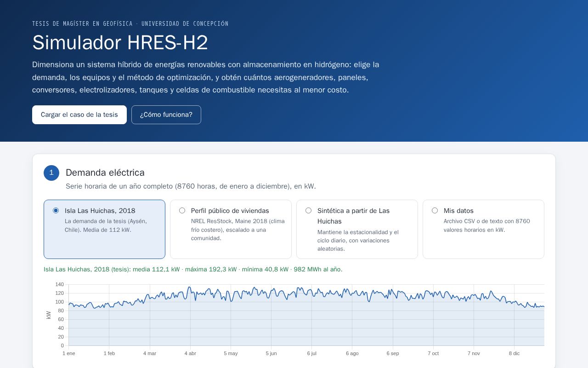Click the step number 1 badge
The image size is (588, 368).
click(51, 173)
